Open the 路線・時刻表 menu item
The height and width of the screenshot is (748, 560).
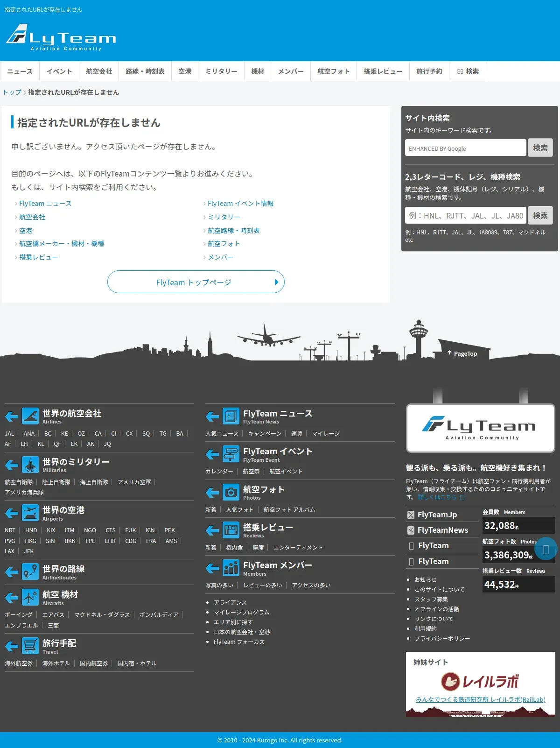click(x=145, y=71)
